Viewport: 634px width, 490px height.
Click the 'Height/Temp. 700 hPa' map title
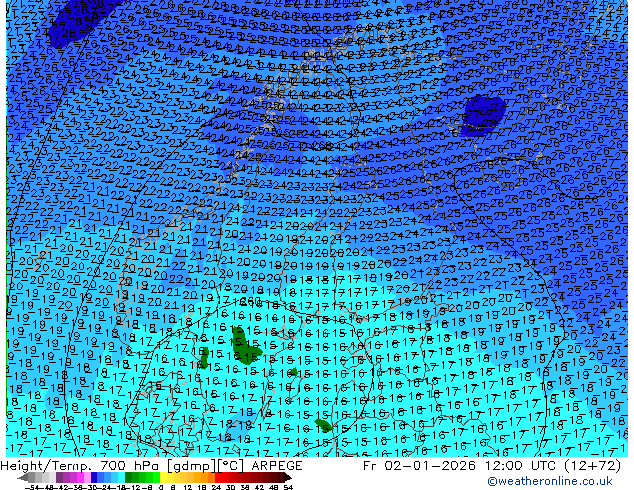click(x=80, y=466)
